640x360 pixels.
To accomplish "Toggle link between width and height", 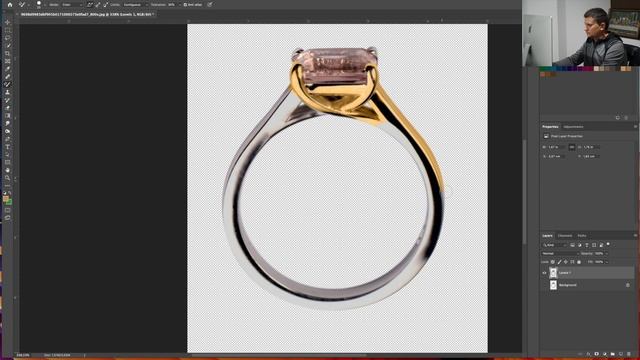I will click(x=572, y=147).
